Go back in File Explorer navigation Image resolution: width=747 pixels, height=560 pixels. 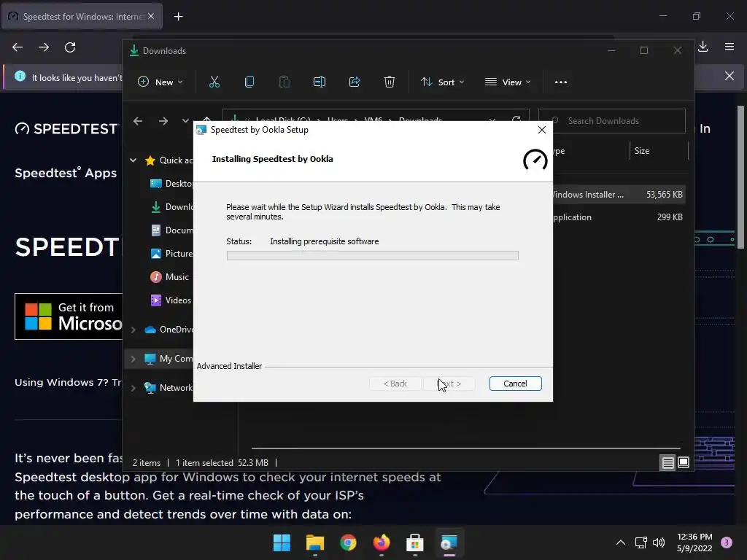click(138, 121)
